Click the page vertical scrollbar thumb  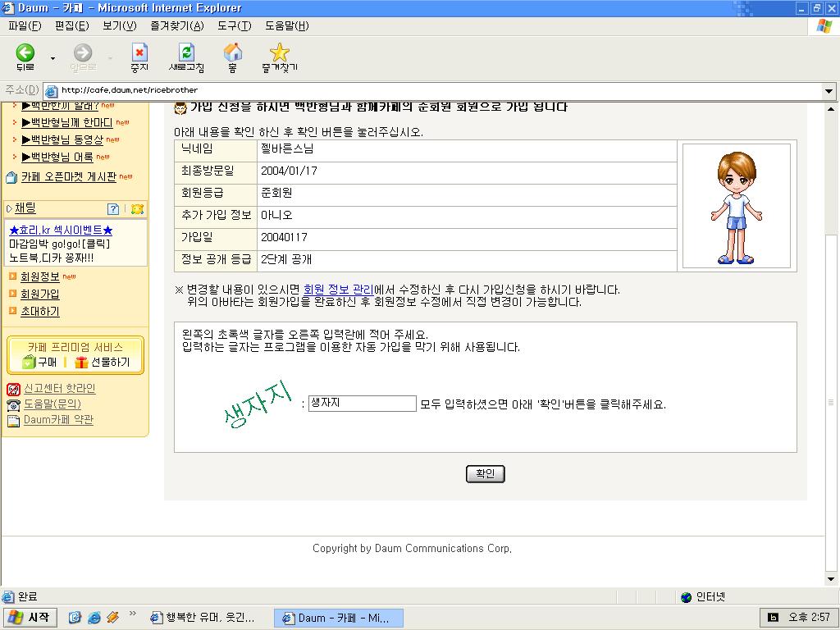pos(832,403)
